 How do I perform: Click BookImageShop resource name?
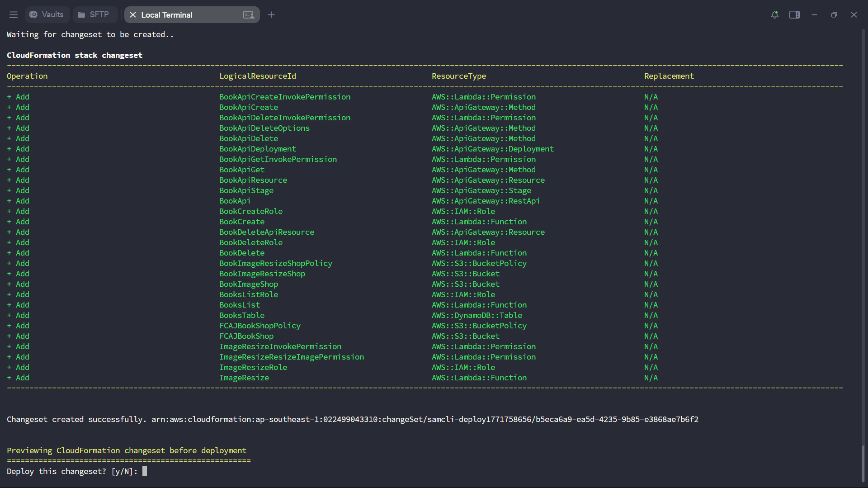pyautogui.click(x=249, y=284)
